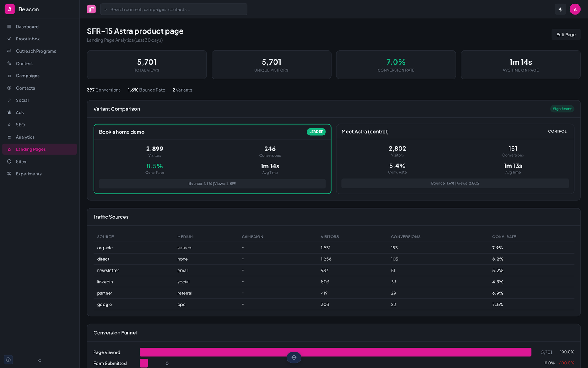The height and width of the screenshot is (368, 588).
Task: Collapse the sidebar with the double chevron
Action: [x=40, y=361]
